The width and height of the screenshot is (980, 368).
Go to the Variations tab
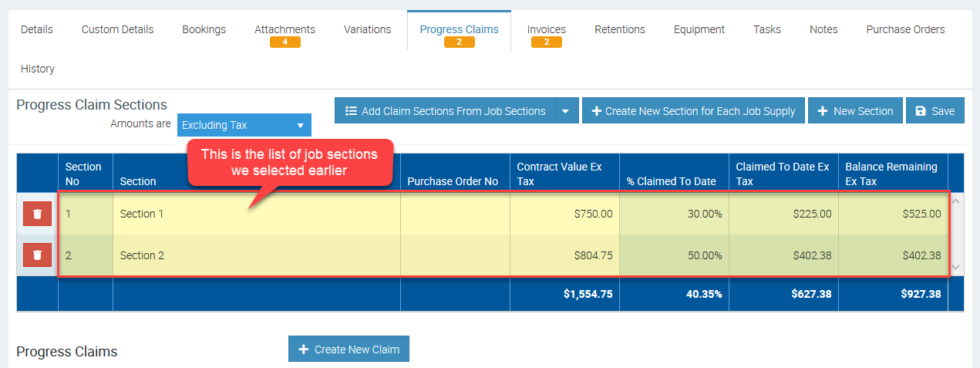pos(367,30)
